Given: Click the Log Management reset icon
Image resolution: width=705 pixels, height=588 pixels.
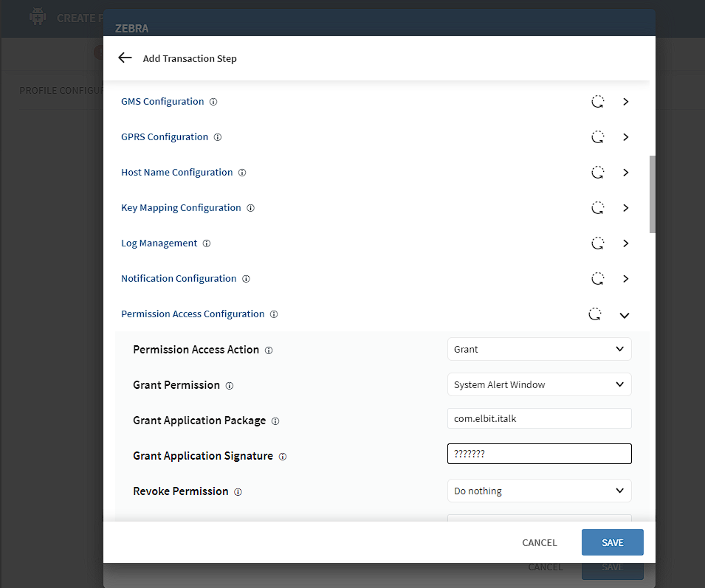Looking at the screenshot, I should (598, 243).
